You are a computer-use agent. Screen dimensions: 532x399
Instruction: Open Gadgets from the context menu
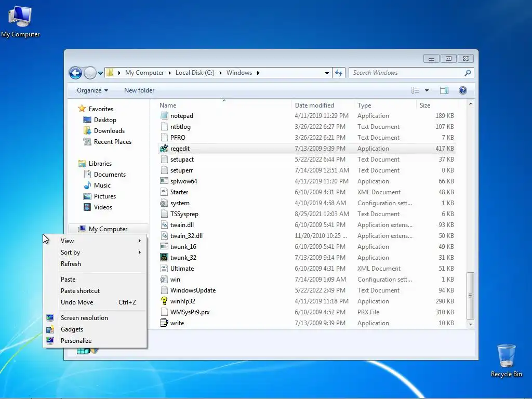click(96, 329)
